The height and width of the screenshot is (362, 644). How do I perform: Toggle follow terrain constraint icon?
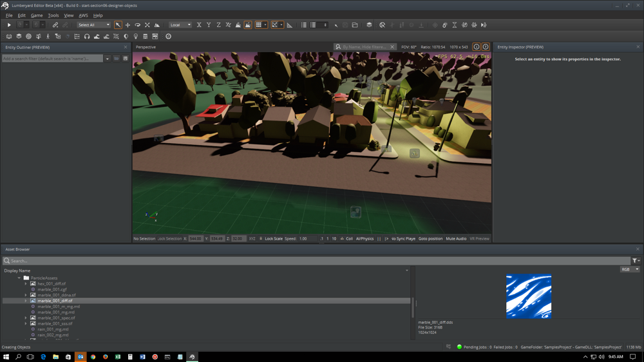238,25
